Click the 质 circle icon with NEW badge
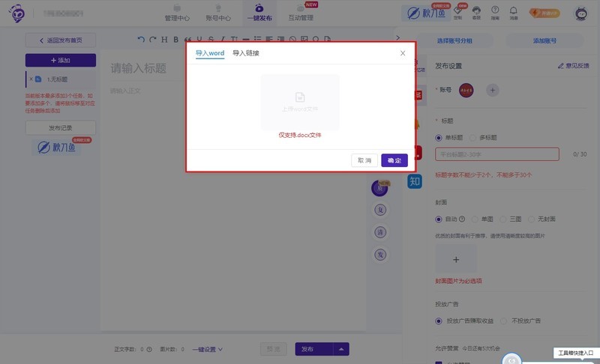 [380, 188]
